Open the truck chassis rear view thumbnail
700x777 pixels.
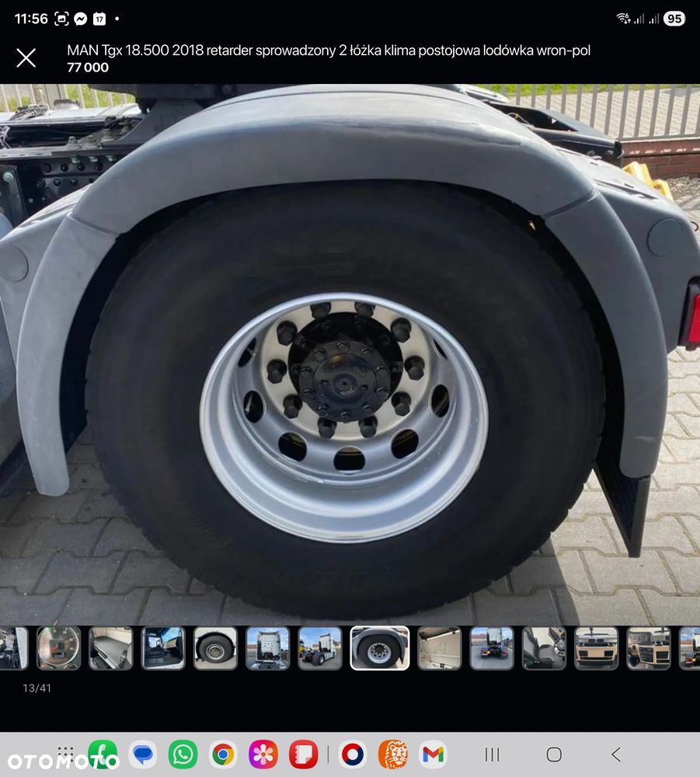492,648
